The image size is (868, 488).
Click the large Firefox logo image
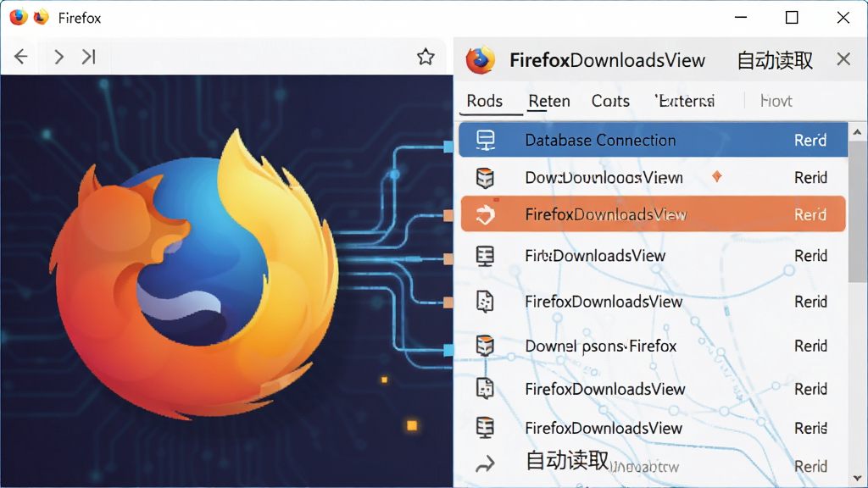[193, 274]
